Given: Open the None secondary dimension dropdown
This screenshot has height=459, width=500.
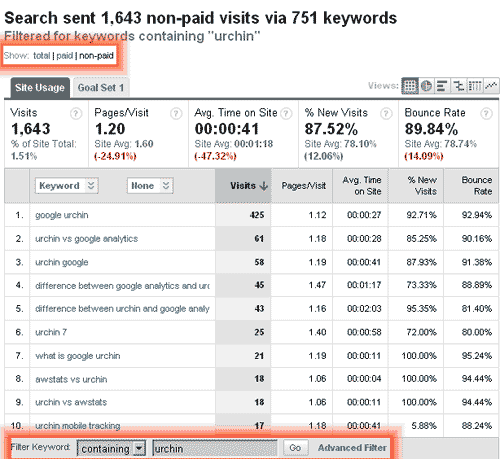Looking at the screenshot, I should (150, 186).
